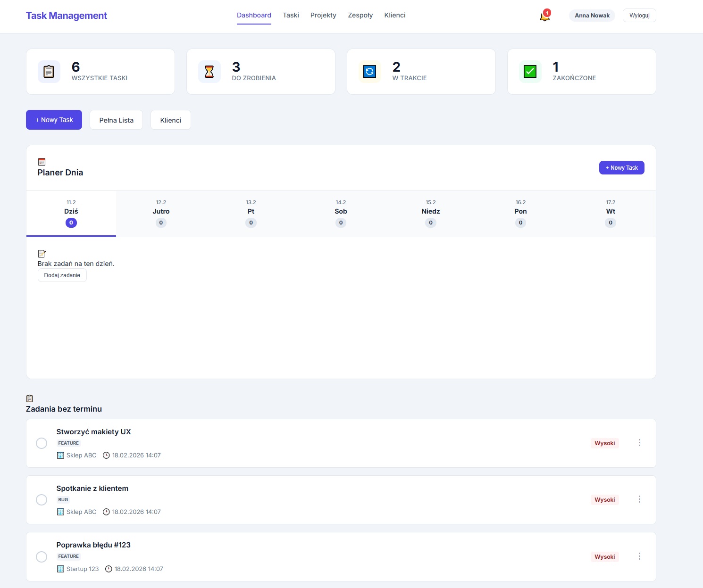The width and height of the screenshot is (703, 588).
Task: Click the Wysoki priority badge on Stworzyć makiety UX
Action: [604, 443]
